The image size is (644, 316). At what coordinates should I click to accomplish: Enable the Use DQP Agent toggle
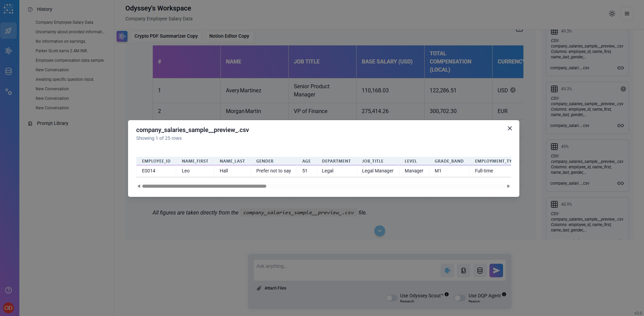pyautogui.click(x=460, y=298)
